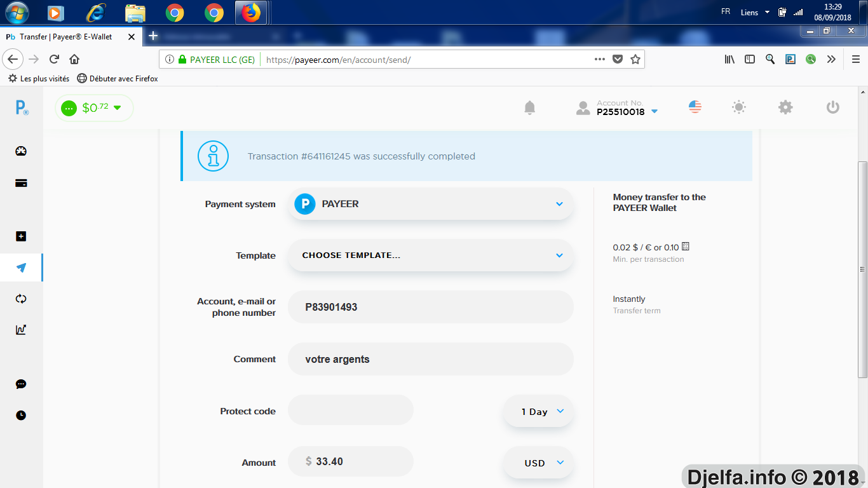Open the Payment system PAYEER dropdown

pyautogui.click(x=431, y=204)
